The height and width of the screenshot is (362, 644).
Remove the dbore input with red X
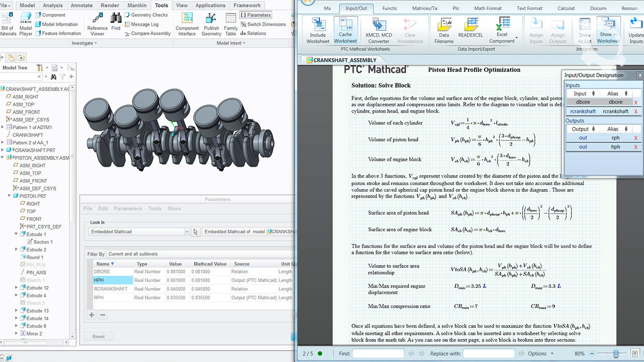click(x=636, y=103)
